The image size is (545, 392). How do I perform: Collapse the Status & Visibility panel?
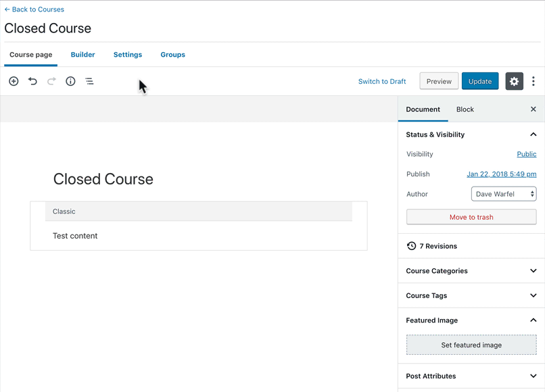(533, 134)
